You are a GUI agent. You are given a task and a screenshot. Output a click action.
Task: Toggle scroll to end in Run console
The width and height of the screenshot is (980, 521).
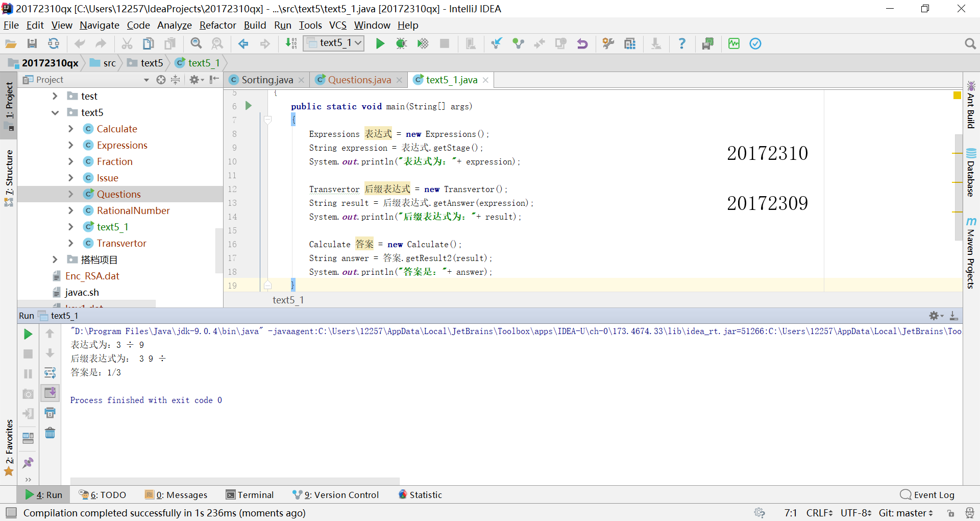pos(50,393)
